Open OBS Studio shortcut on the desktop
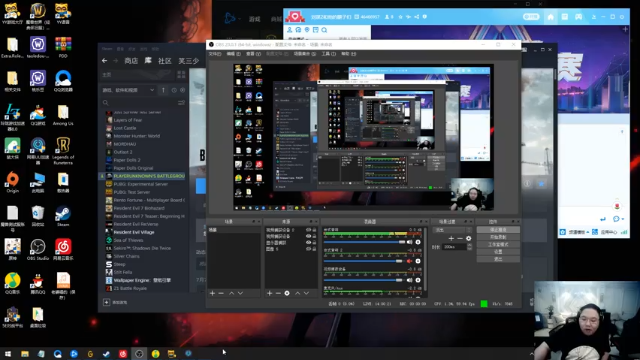The height and width of the screenshot is (360, 640). pyautogui.click(x=38, y=249)
